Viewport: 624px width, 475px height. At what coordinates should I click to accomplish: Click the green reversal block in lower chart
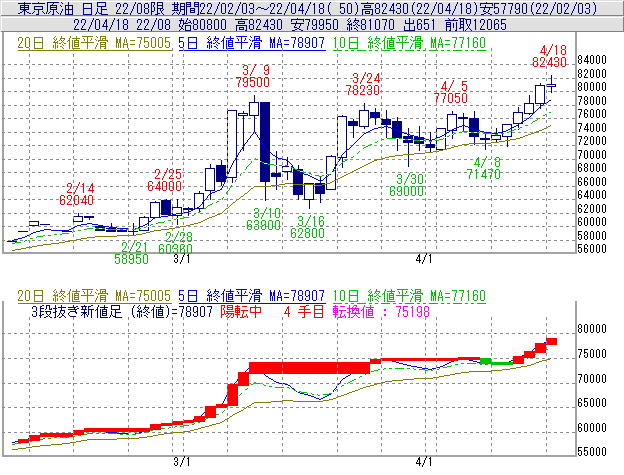click(x=486, y=361)
